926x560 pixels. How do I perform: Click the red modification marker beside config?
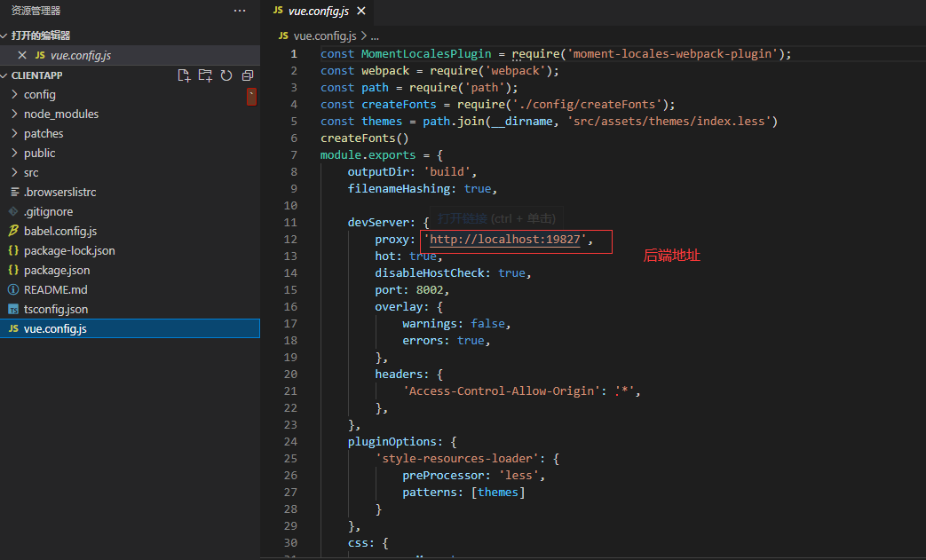click(x=252, y=99)
